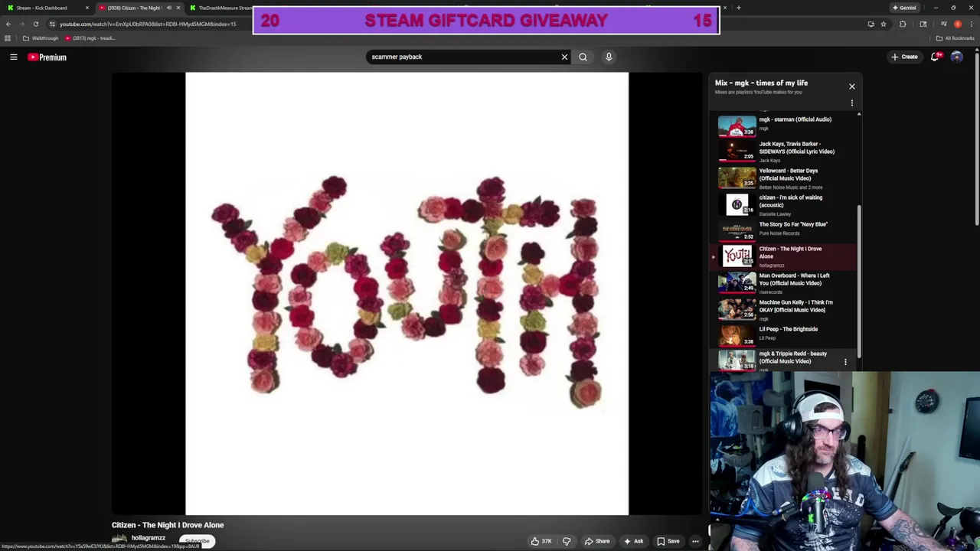Go back in browser
980x551 pixels.
(x=8, y=24)
